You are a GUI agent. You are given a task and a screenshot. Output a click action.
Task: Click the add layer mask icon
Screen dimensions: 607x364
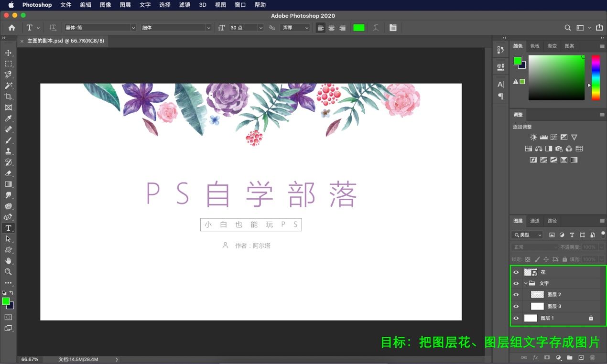pos(546,357)
